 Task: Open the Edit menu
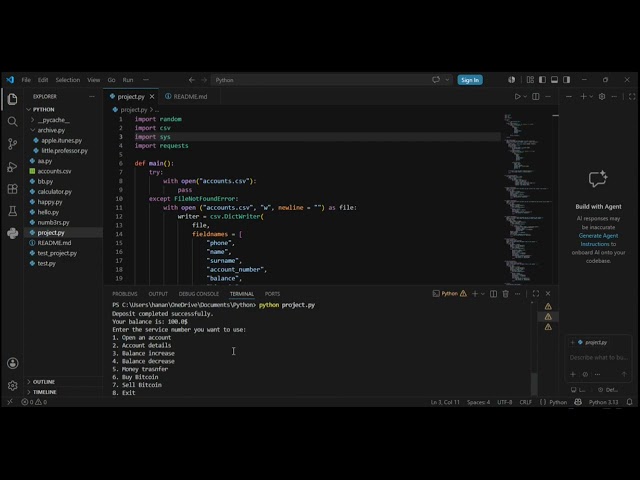click(x=43, y=80)
